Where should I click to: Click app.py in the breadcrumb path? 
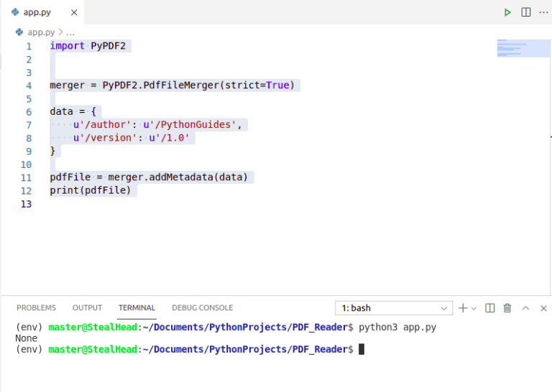coord(41,32)
